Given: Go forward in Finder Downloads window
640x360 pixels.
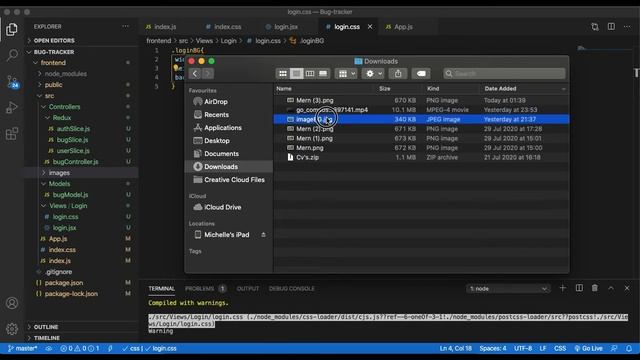Looking at the screenshot, I should (x=208, y=73).
